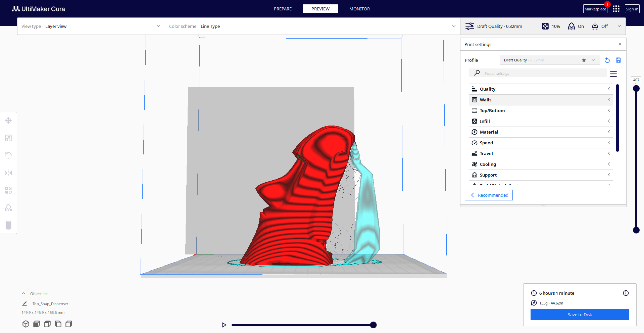Play the layer simulation

point(224,325)
